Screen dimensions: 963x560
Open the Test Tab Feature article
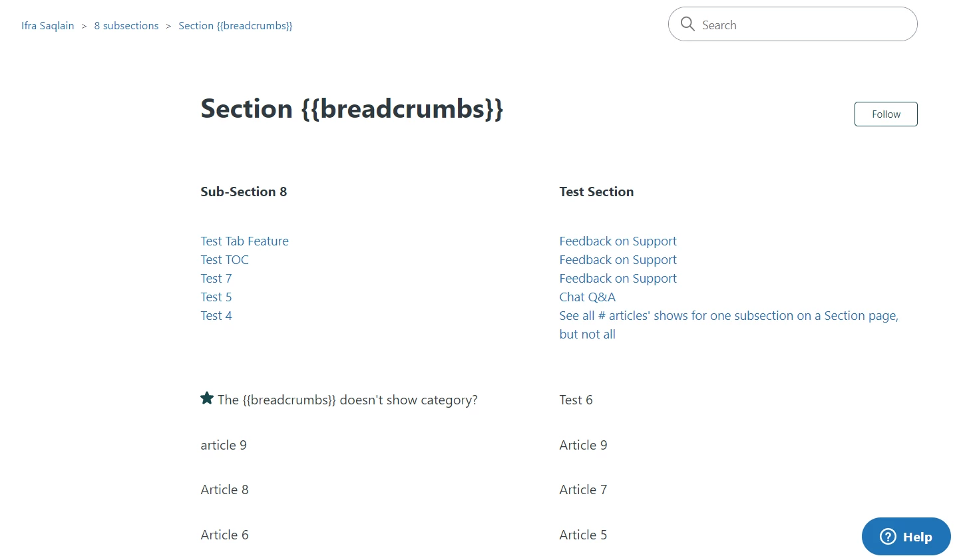pyautogui.click(x=244, y=241)
